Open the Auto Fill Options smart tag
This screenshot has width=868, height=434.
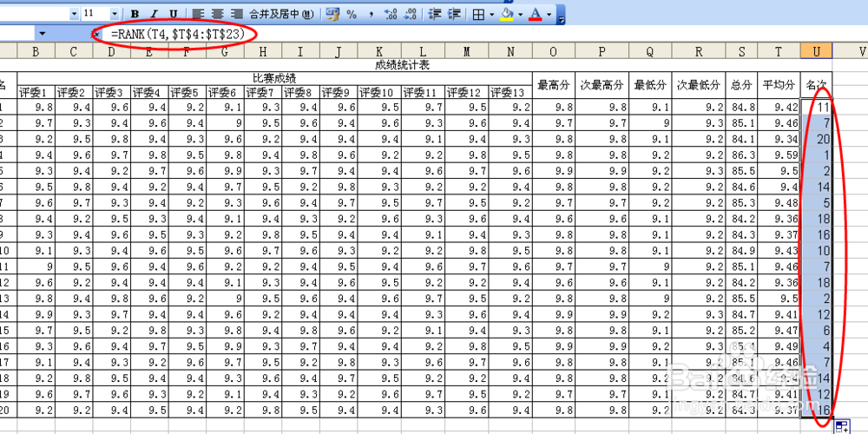841,427
